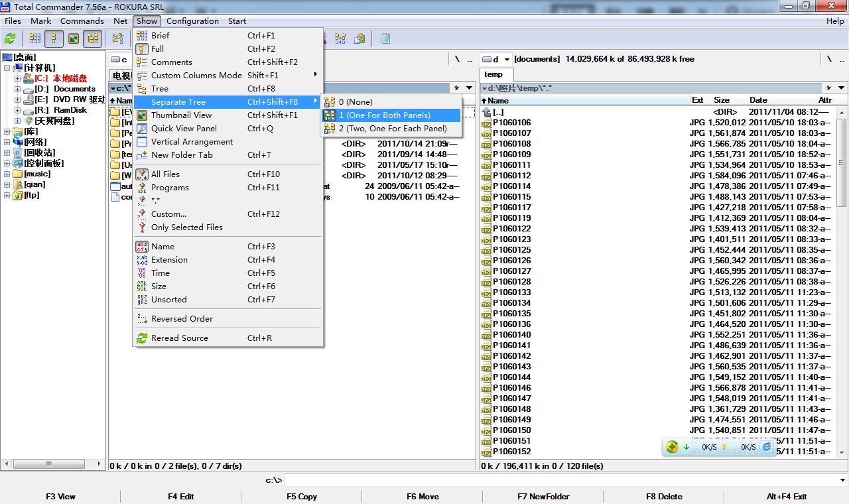
Task: Click the Brief view toolbar icon
Action: point(34,38)
